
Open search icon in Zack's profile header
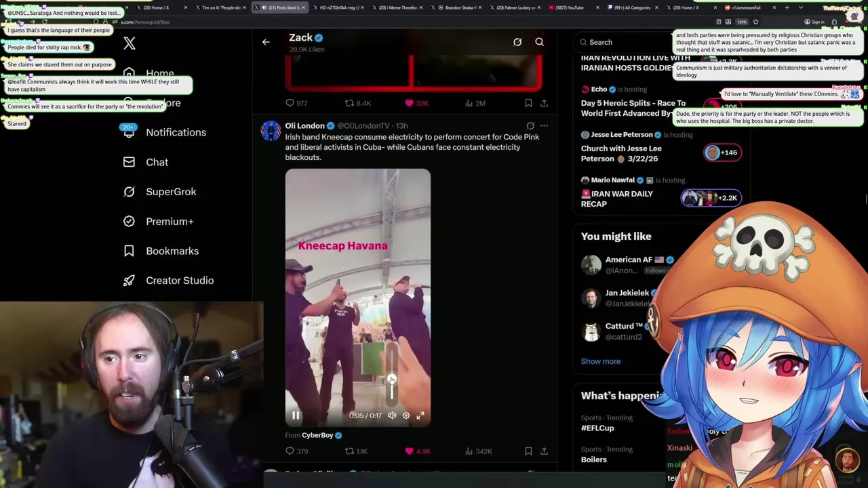point(540,42)
